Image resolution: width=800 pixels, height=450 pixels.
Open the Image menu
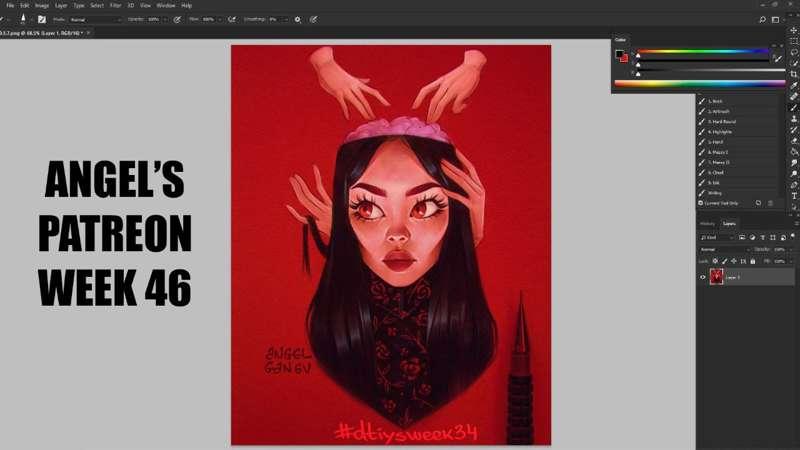pos(41,6)
